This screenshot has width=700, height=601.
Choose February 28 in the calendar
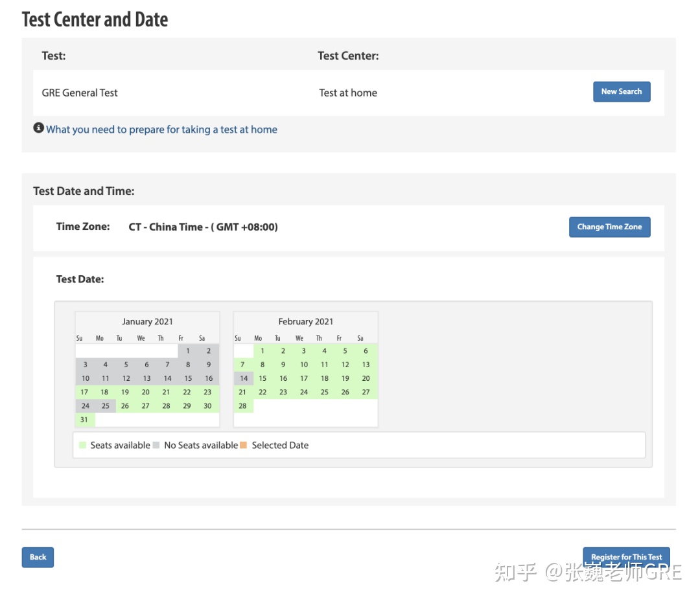[x=242, y=406]
